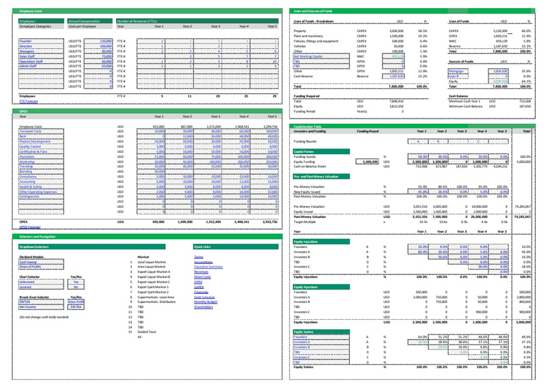The height and width of the screenshot is (392, 547).
Task: Select the Admin Staff cost cell 65,000
Action: pos(98,66)
